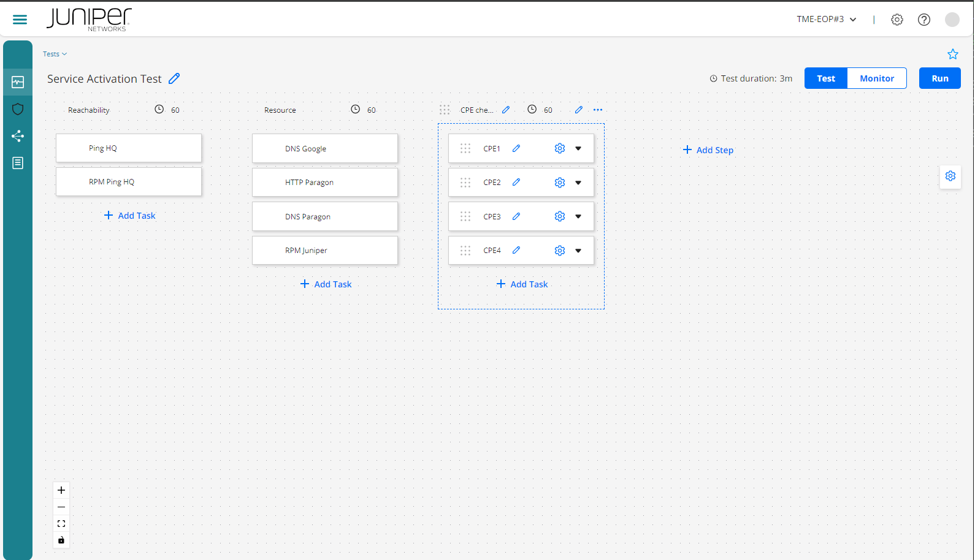
Task: Select the Ping HQ task card
Action: click(129, 148)
